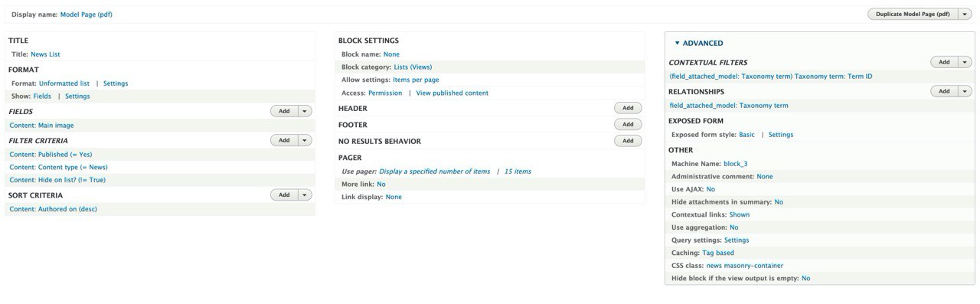980x304 pixels.
Task: Change More link 'No' setting
Action: [381, 185]
